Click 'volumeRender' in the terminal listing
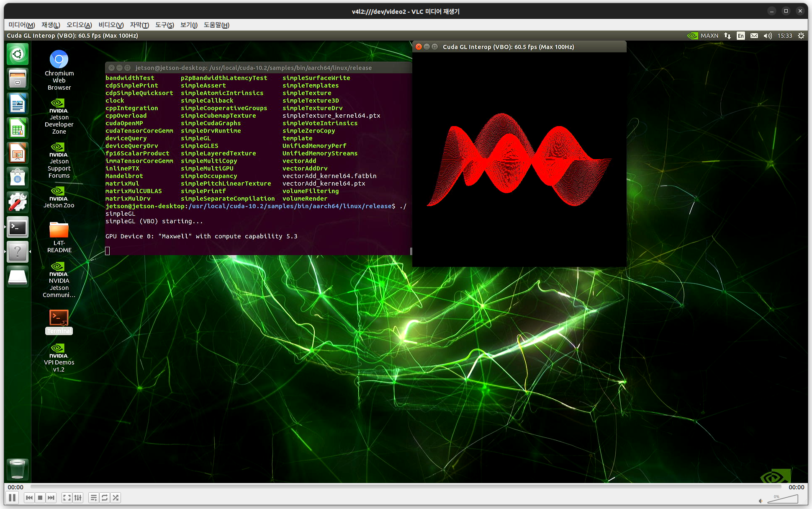812x509 pixels. (305, 199)
